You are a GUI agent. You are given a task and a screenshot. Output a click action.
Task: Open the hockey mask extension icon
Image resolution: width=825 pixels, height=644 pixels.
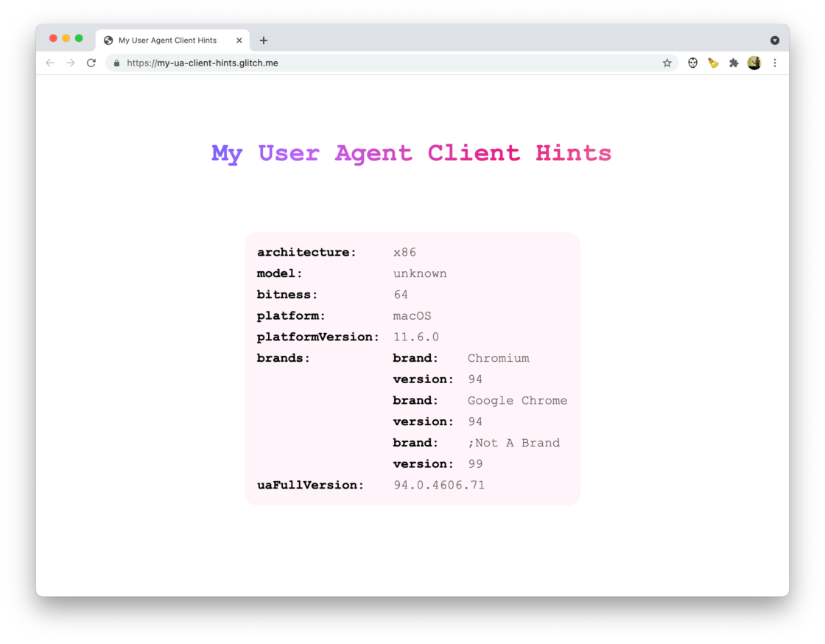pyautogui.click(x=692, y=63)
